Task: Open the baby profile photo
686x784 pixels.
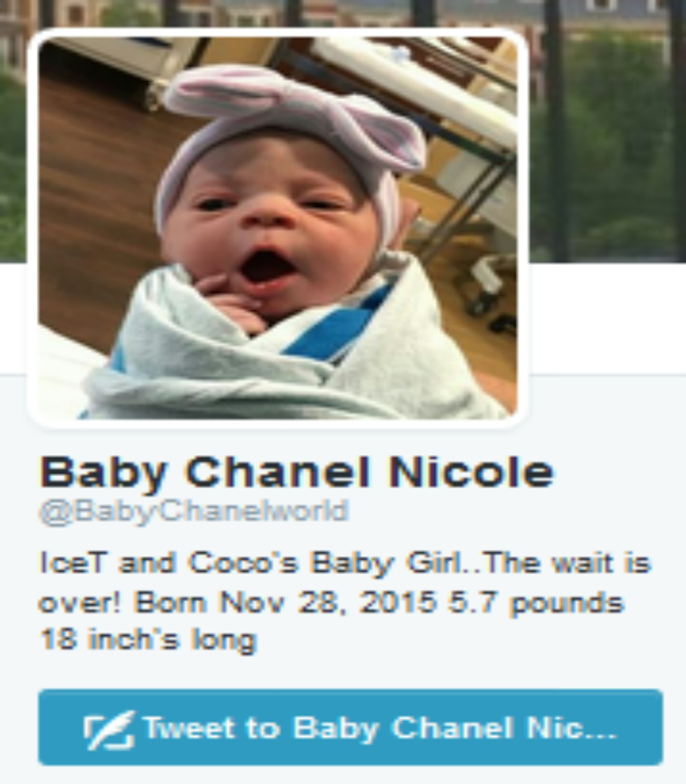Action: point(278,228)
